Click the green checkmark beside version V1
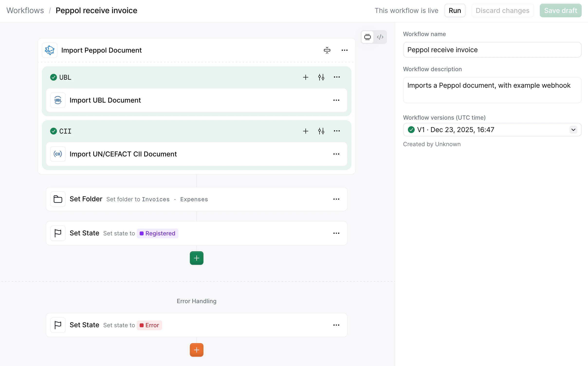The height and width of the screenshot is (366, 588). point(412,129)
